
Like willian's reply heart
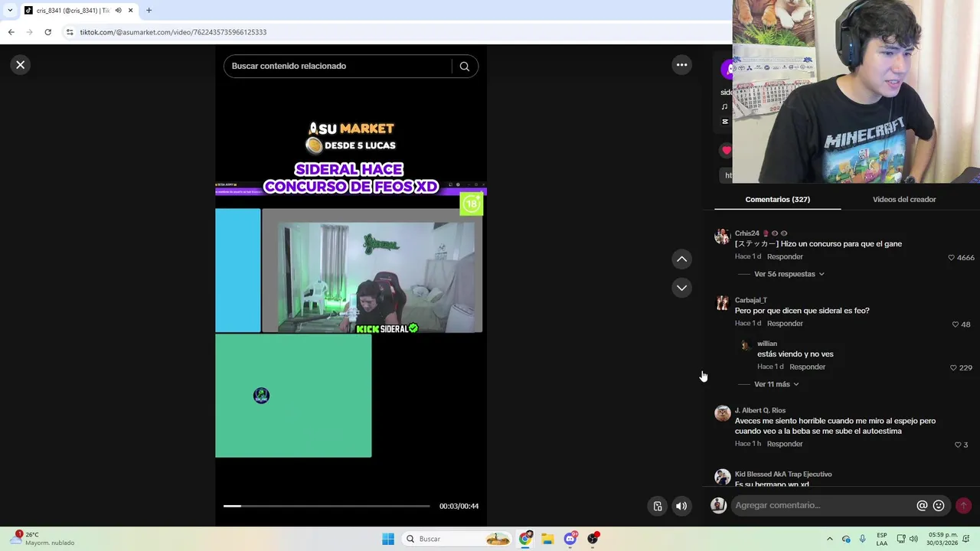(x=953, y=368)
